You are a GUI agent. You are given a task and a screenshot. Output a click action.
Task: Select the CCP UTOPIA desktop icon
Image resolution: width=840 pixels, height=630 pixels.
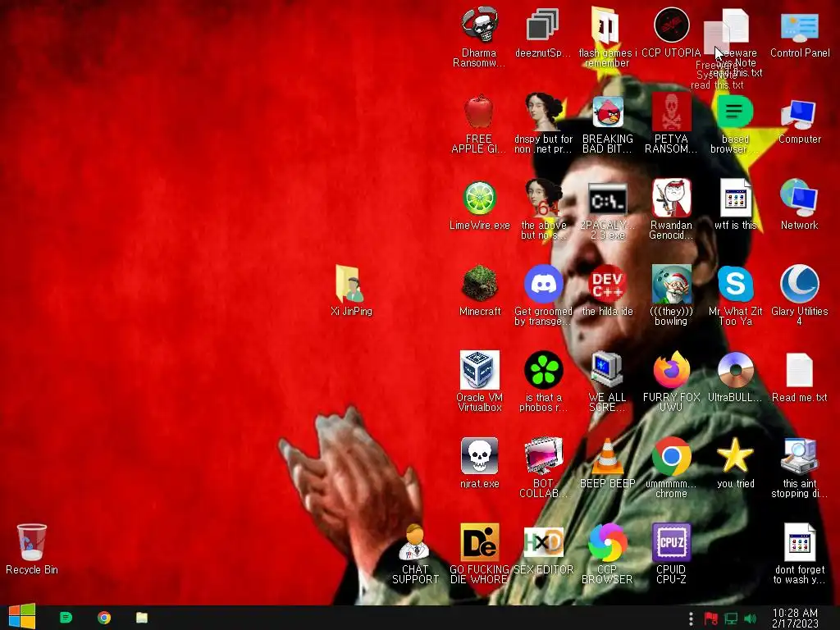point(671,25)
